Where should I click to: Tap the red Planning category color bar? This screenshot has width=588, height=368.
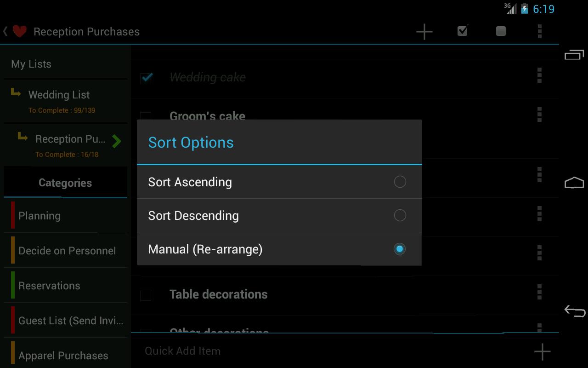pyautogui.click(x=13, y=215)
